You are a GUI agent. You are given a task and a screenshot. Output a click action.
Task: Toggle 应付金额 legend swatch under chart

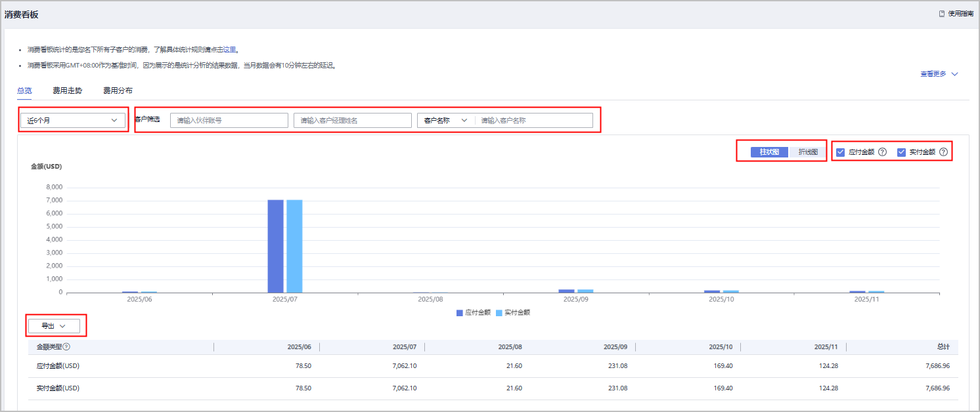(x=460, y=313)
